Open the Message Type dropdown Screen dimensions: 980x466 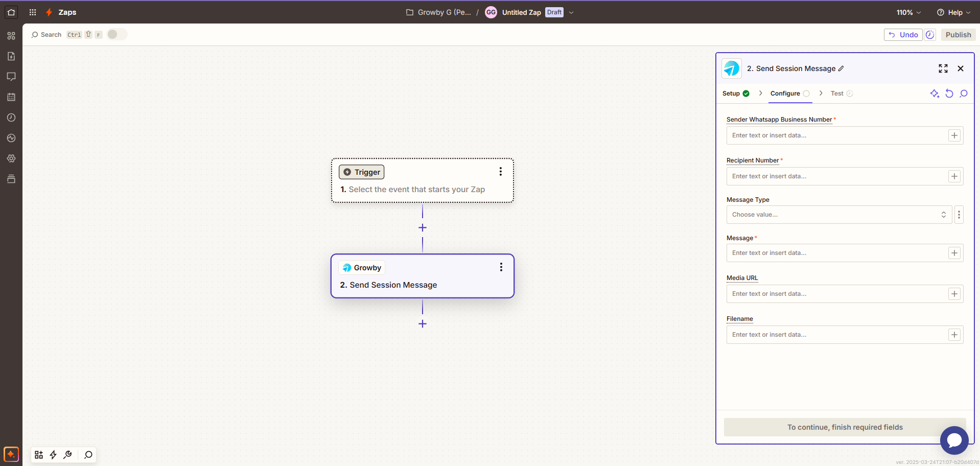click(839, 215)
